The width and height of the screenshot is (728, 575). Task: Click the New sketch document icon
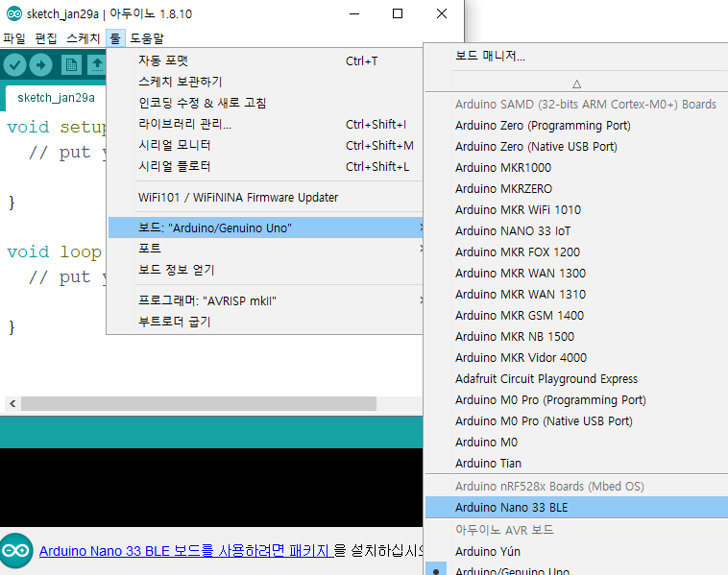71,65
